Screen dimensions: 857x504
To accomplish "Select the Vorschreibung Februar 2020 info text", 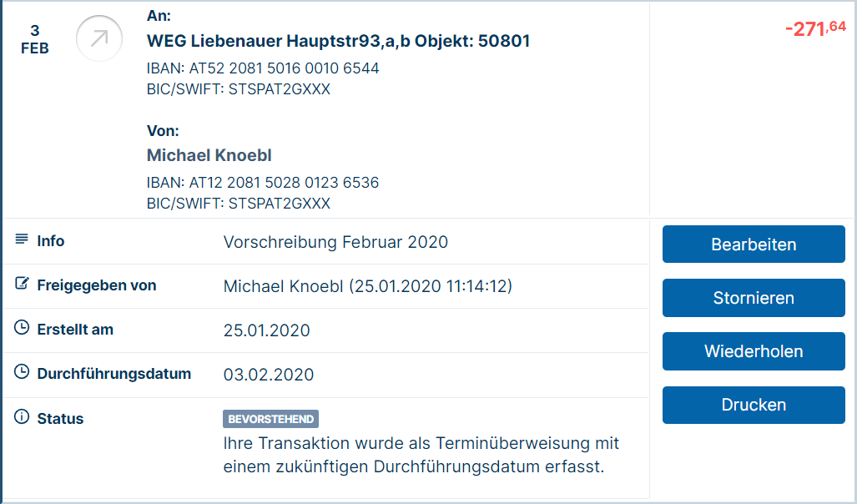I will [x=335, y=242].
